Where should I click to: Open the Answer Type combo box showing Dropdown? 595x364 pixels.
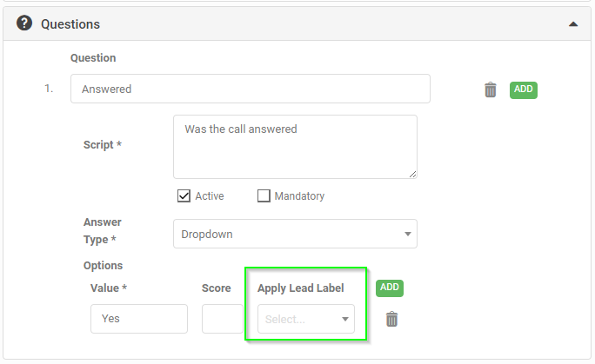click(295, 234)
